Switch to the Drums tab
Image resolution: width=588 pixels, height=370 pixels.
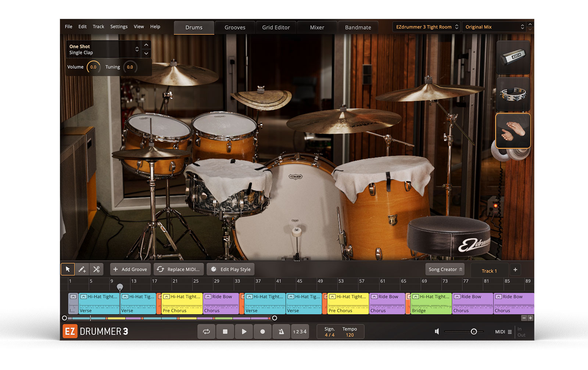194,28
